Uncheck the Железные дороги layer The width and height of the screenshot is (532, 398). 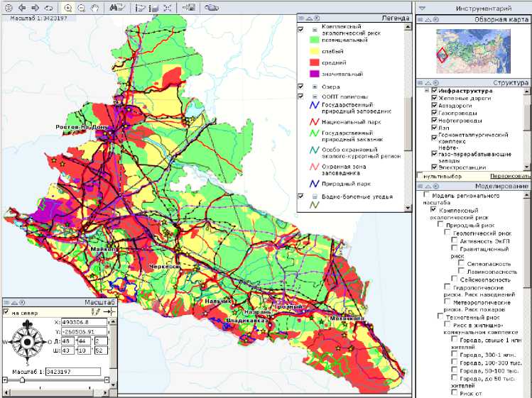434,99
